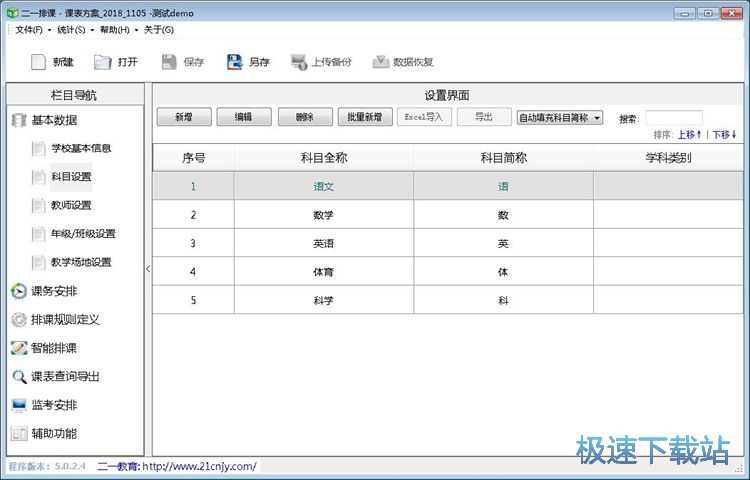This screenshot has height=480, width=750.
Task: Select the 语文 cell in row 1
Action: point(324,186)
